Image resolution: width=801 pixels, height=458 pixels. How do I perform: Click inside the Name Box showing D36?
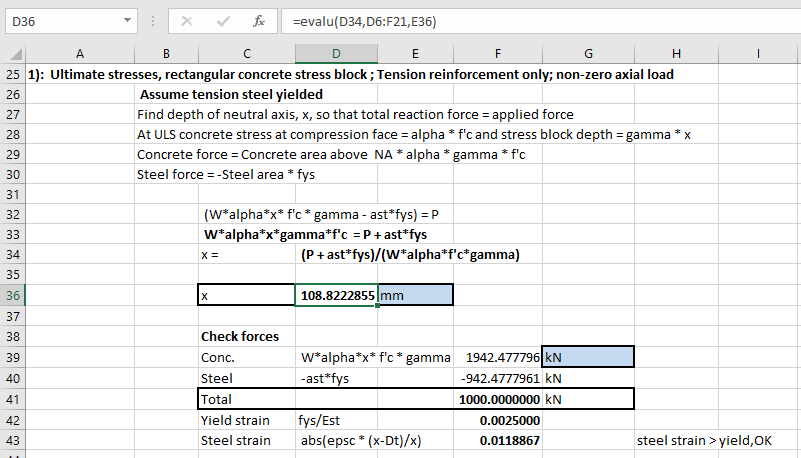point(58,20)
